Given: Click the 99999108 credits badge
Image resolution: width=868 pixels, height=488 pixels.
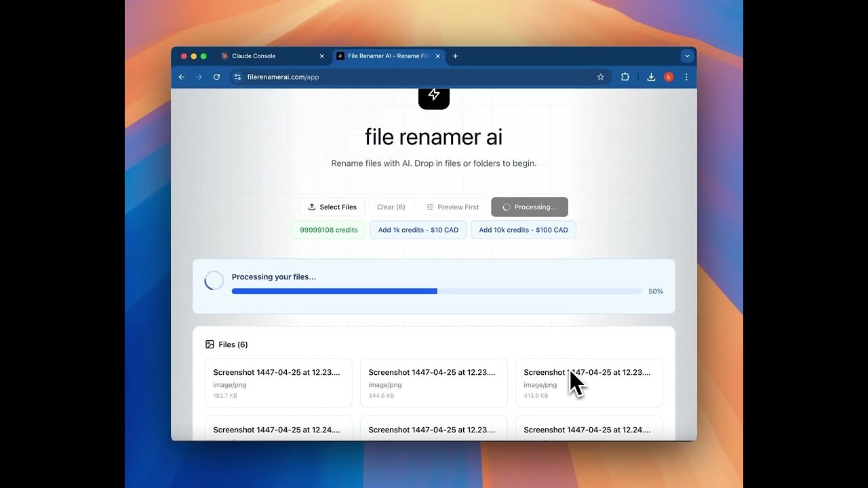Looking at the screenshot, I should [329, 230].
